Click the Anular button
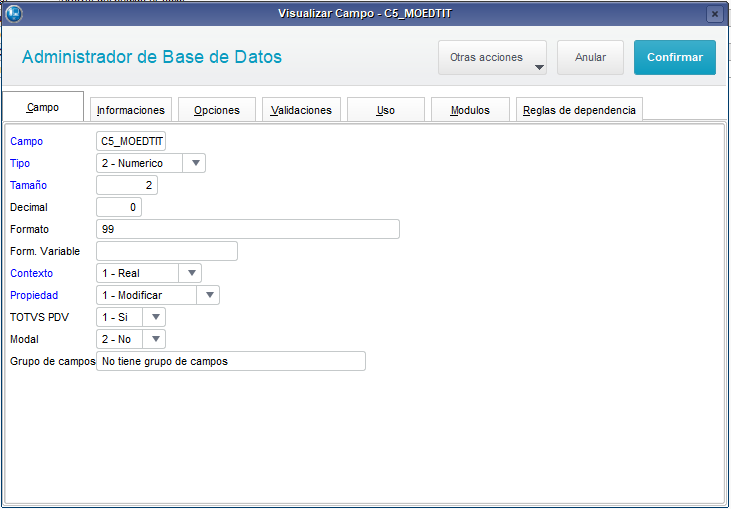Viewport: 731px width, 509px height. [590, 57]
